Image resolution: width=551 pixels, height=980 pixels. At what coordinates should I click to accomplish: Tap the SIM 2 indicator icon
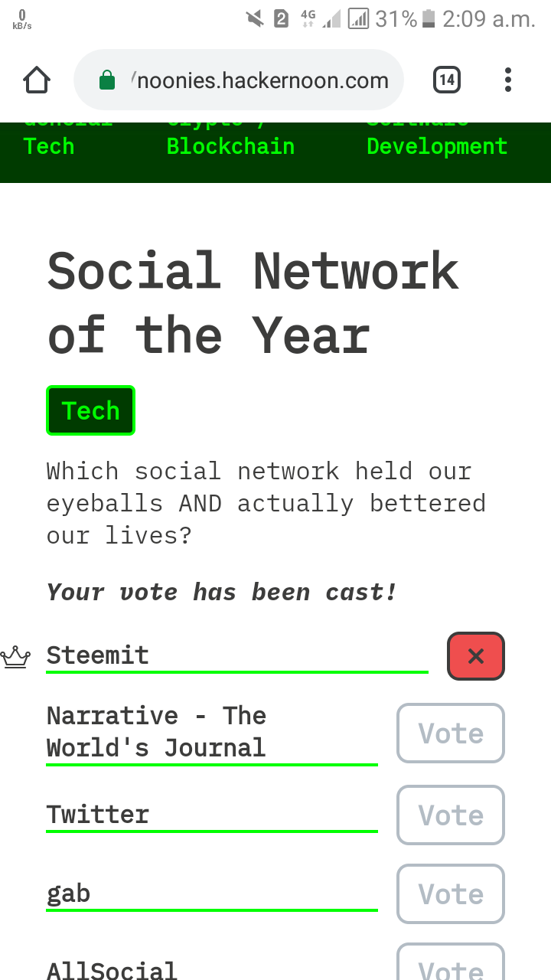click(x=281, y=18)
